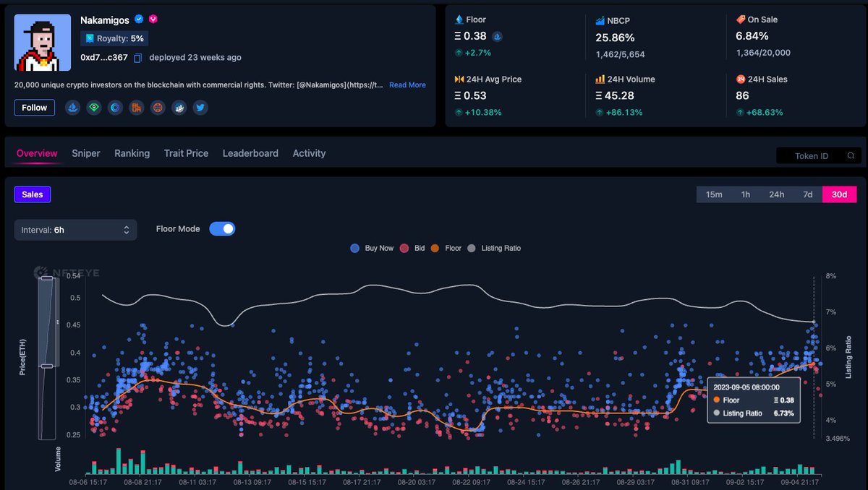Select the 7d time range
Image resolution: width=868 pixels, height=490 pixels.
(808, 194)
